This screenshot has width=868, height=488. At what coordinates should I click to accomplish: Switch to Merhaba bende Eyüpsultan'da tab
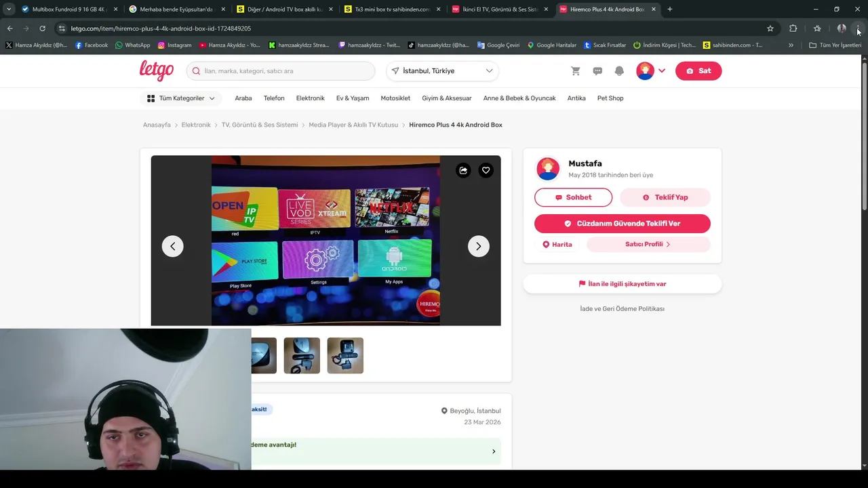pos(176,9)
